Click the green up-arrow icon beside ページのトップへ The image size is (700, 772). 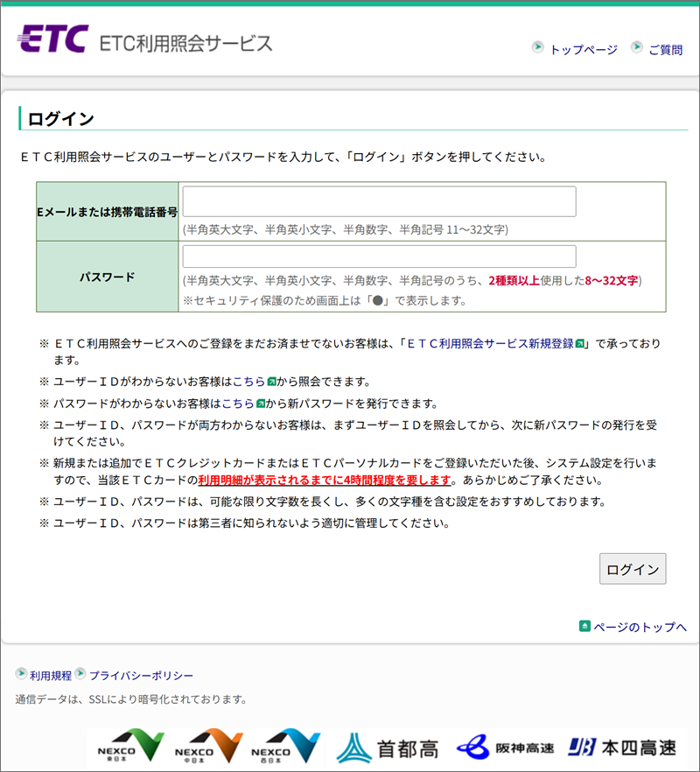(x=584, y=626)
